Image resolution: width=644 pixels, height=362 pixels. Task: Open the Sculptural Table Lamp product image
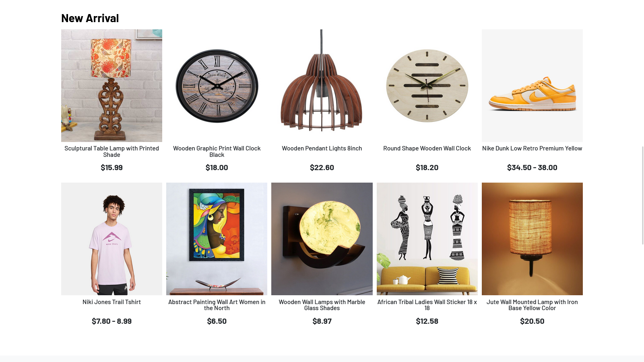[111, 86]
